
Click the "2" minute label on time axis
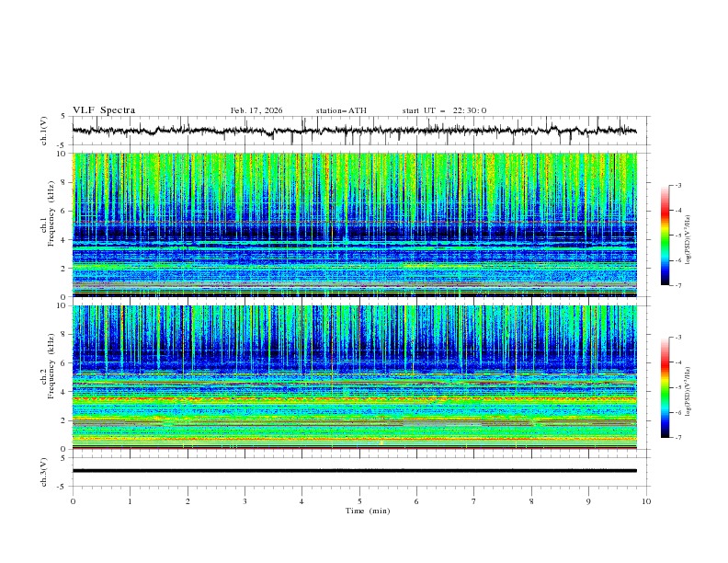click(188, 501)
